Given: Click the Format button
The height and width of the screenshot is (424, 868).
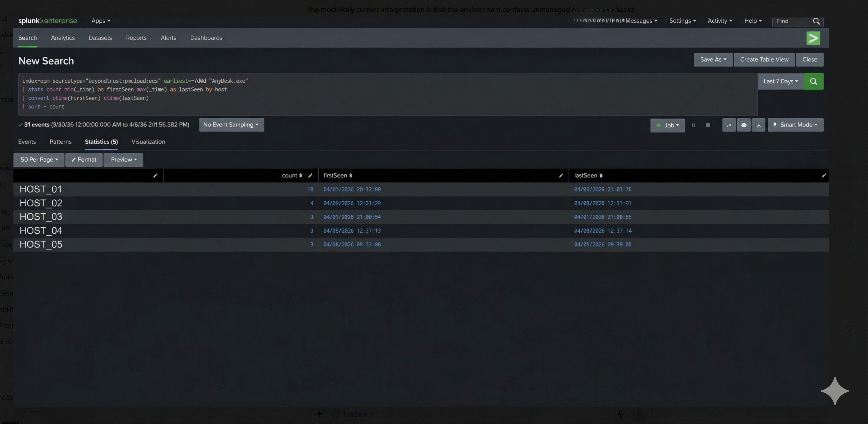Looking at the screenshot, I should [84, 160].
